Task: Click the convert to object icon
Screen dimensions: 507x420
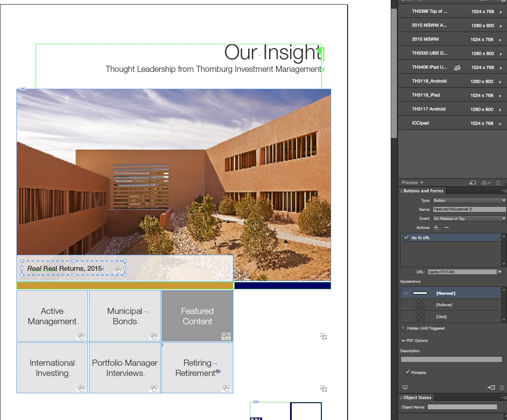Action: point(491,387)
